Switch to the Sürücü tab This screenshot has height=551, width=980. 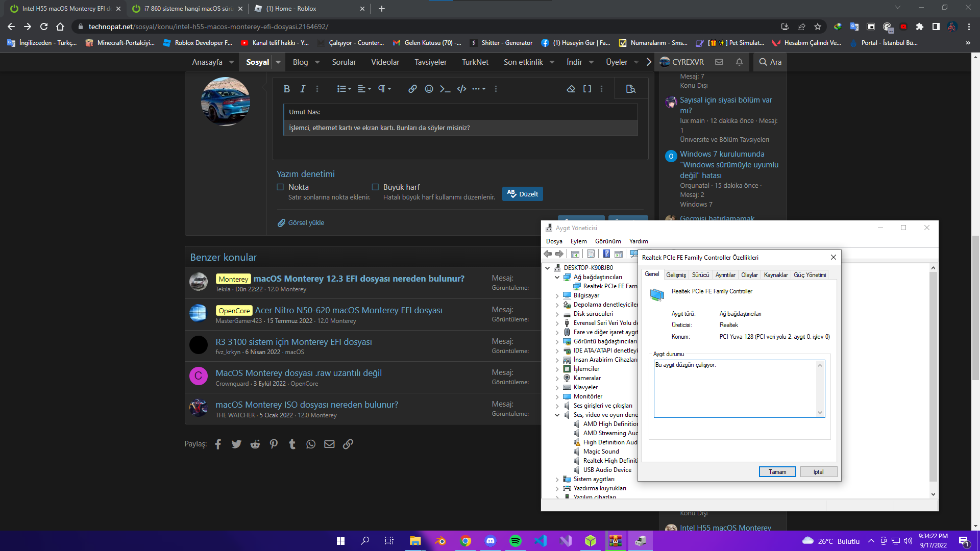click(x=700, y=275)
